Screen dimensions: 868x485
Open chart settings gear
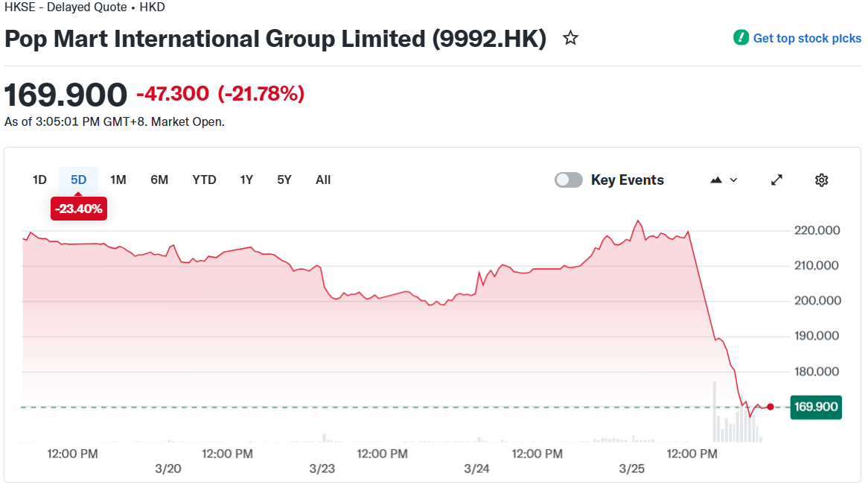pyautogui.click(x=821, y=180)
